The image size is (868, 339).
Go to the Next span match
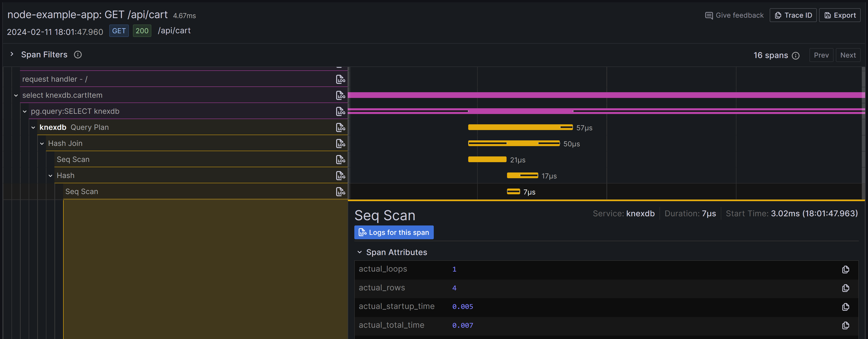(847, 55)
